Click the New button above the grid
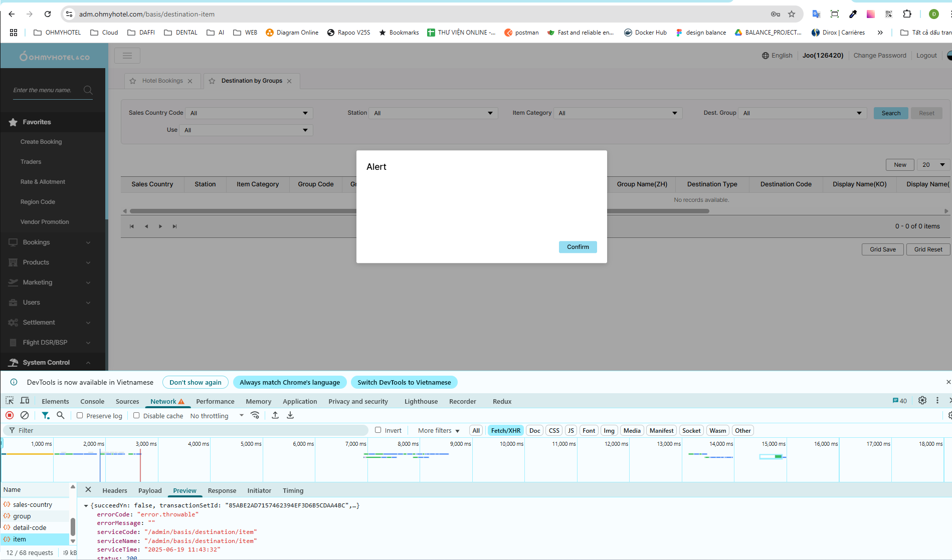The width and height of the screenshot is (952, 560). click(900, 165)
